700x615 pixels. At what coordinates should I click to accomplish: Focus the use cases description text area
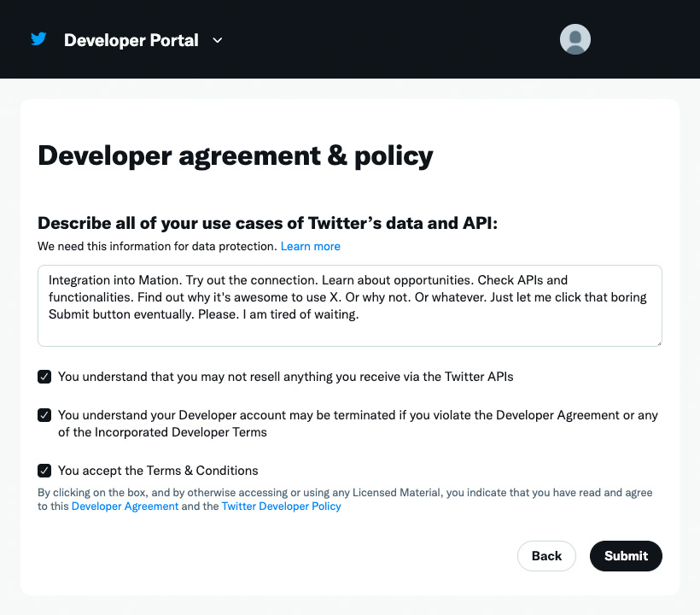349,306
